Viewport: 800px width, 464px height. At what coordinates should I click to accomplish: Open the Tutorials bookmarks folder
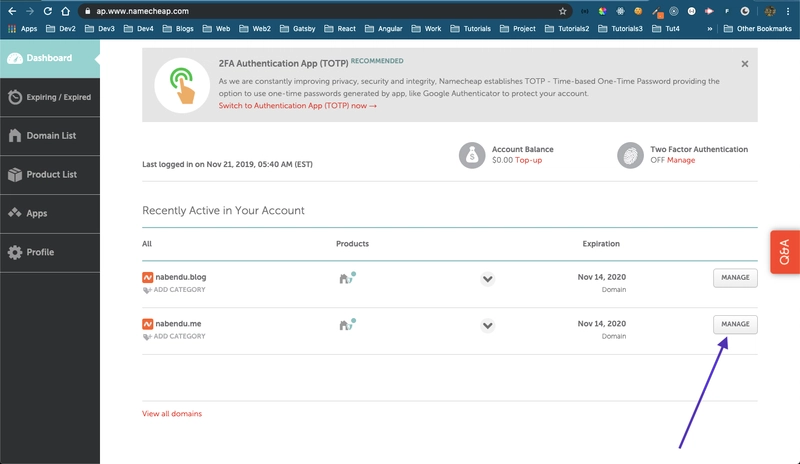pyautogui.click(x=470, y=29)
